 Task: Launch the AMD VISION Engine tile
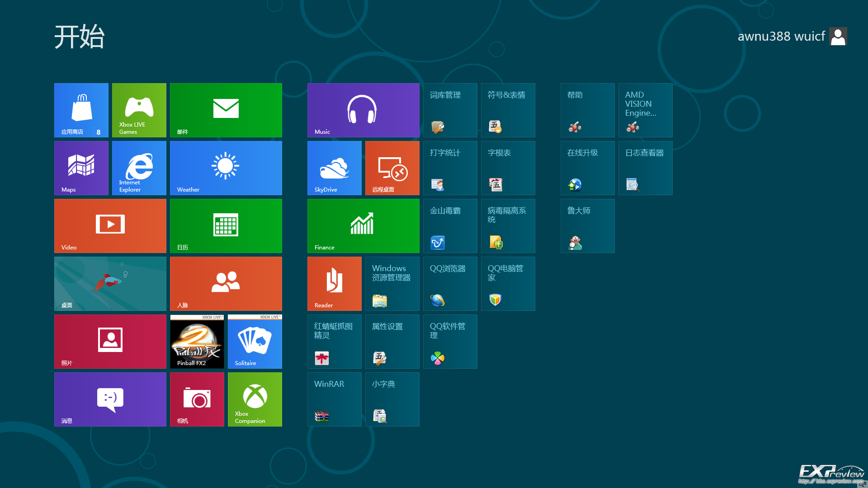point(646,110)
